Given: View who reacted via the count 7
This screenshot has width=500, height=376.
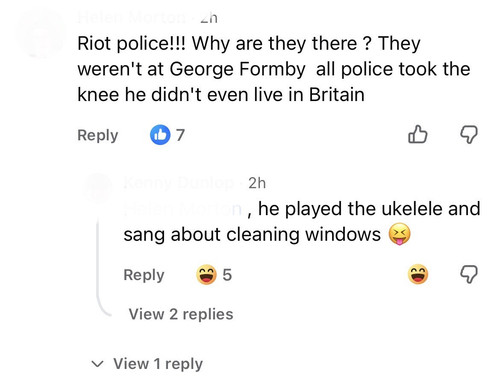Looking at the screenshot, I should (180, 135).
